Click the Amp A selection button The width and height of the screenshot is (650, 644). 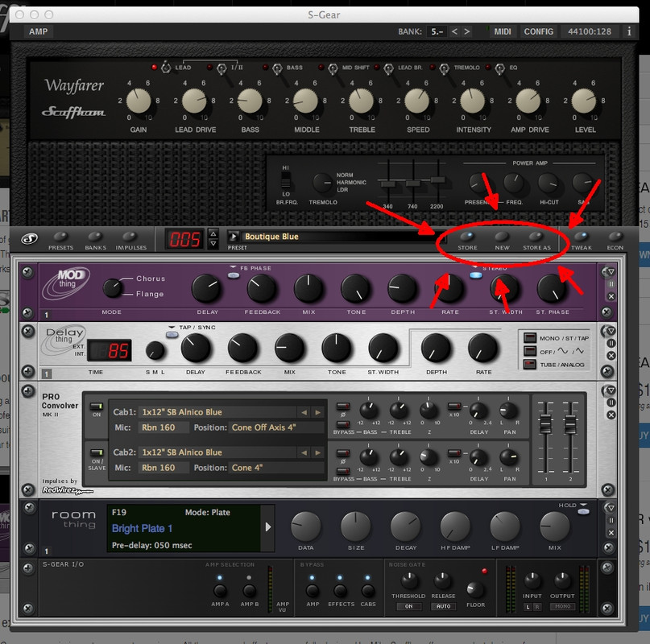[x=220, y=591]
